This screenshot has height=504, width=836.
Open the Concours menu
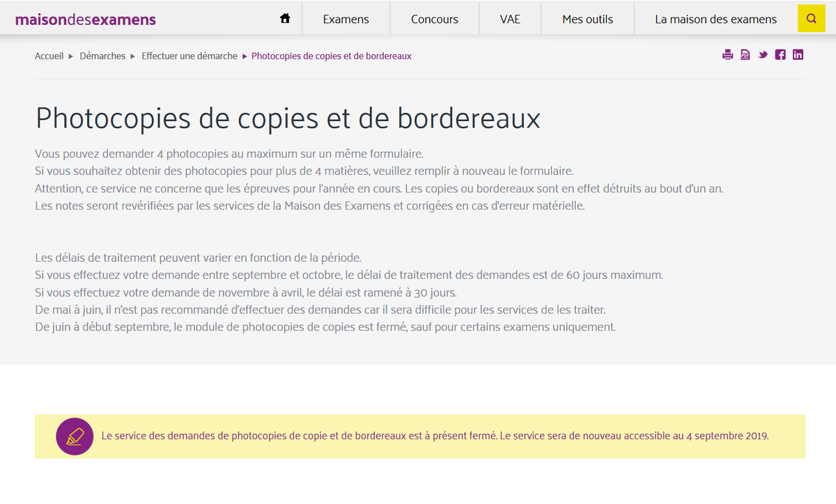tap(435, 19)
